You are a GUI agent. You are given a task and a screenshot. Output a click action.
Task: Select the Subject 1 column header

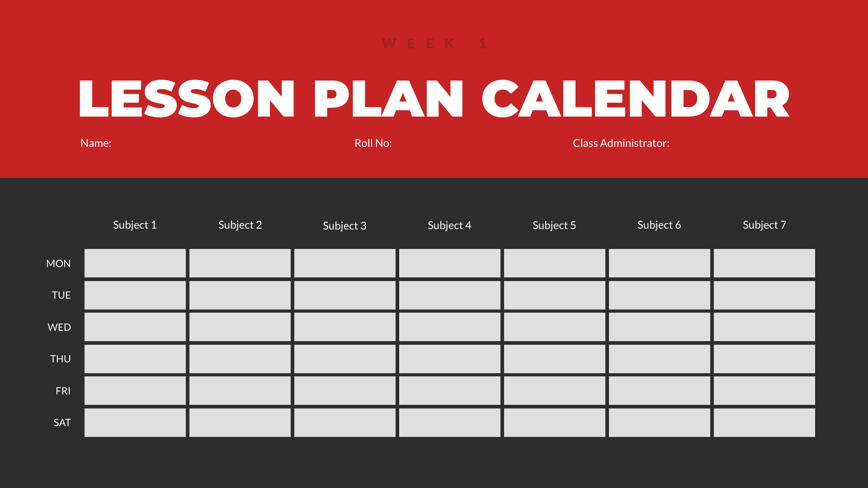coord(135,224)
